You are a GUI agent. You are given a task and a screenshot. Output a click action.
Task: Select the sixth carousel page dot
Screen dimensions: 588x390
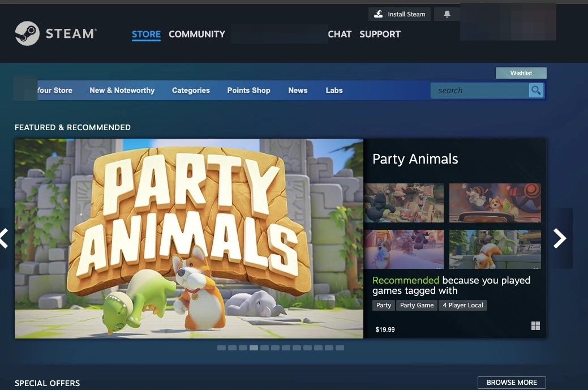pos(275,348)
